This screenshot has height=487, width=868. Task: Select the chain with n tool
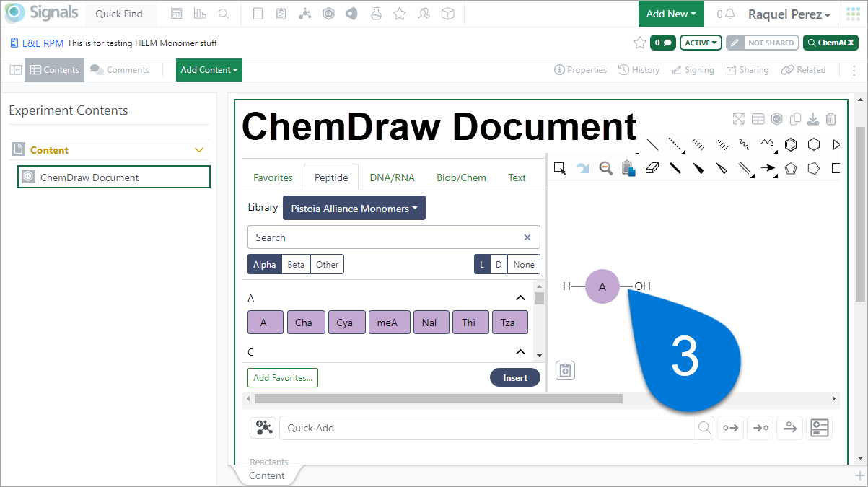pos(768,144)
